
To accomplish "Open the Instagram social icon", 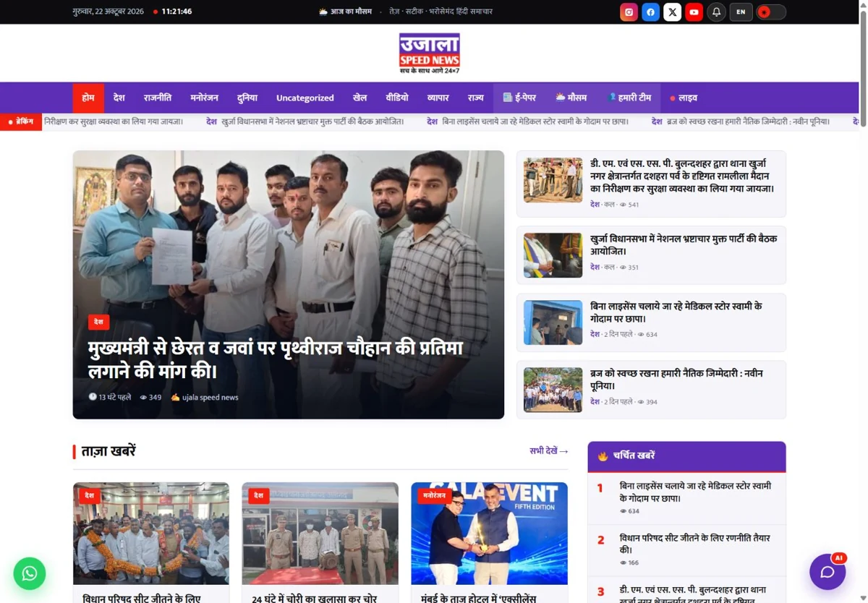I will coord(629,12).
